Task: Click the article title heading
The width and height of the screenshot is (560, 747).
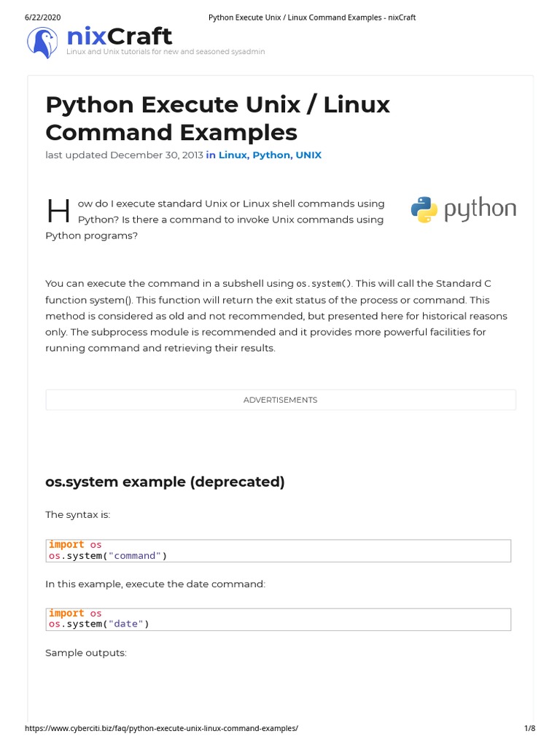Action: click(217, 119)
